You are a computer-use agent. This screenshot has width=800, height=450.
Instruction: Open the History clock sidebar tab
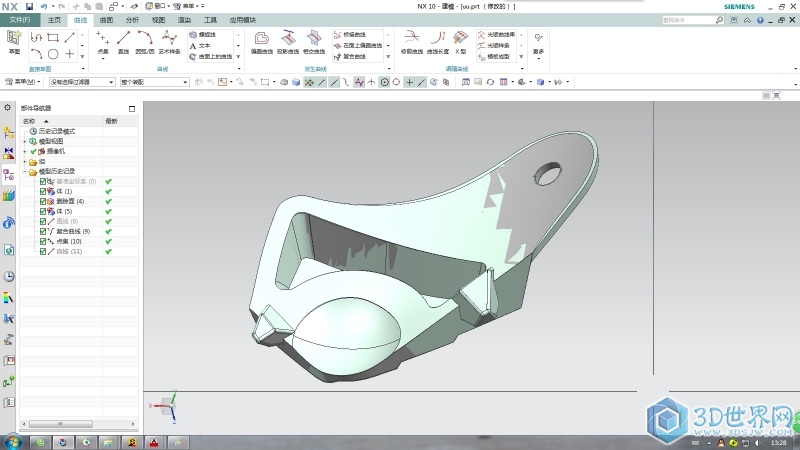9,277
